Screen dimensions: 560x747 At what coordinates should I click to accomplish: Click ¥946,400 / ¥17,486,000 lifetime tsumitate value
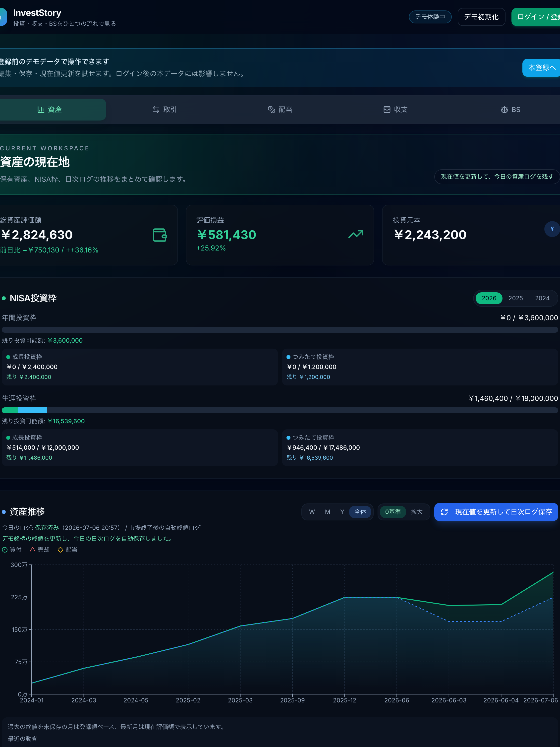(x=323, y=448)
